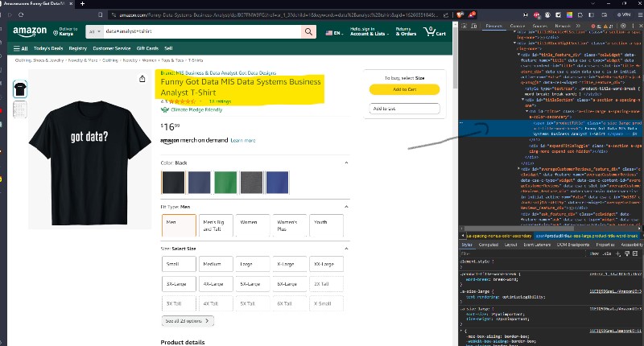Switch to the DevTools Console tab
Viewport: 644px width, 346px height.
517,26
